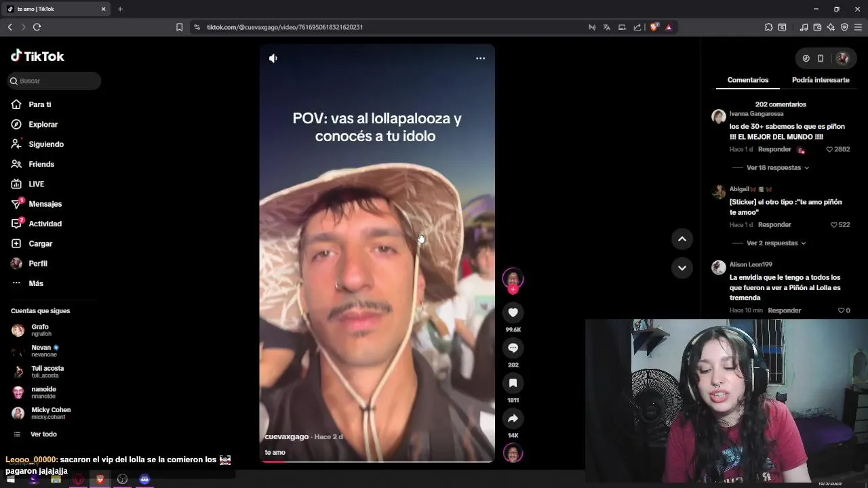The height and width of the screenshot is (488, 868).
Task: Open the spinning sound disc thumbnail
Action: pyautogui.click(x=513, y=453)
